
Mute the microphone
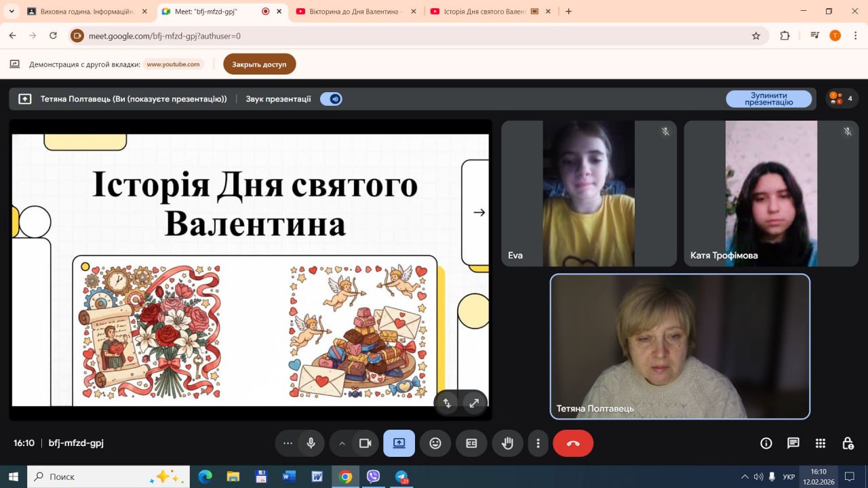pyautogui.click(x=311, y=443)
